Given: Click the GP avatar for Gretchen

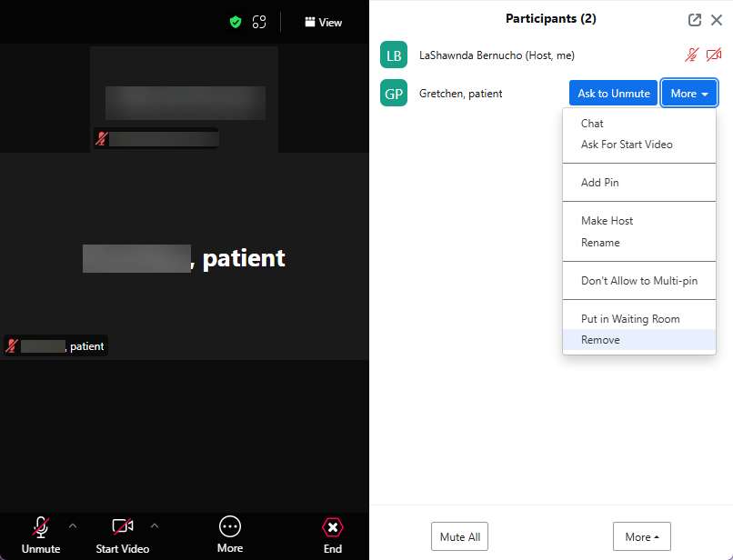Looking at the screenshot, I should click(394, 94).
